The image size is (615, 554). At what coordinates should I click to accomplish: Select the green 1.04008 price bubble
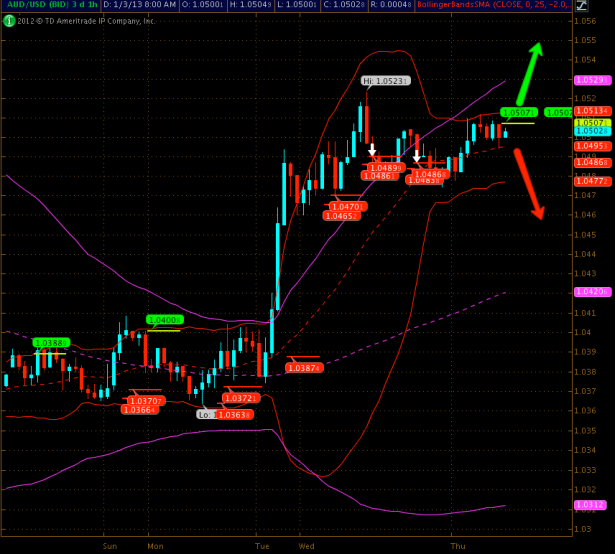165,320
